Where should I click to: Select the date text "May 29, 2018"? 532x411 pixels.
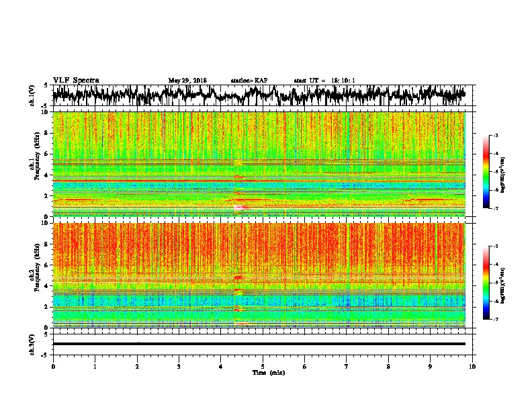187,81
